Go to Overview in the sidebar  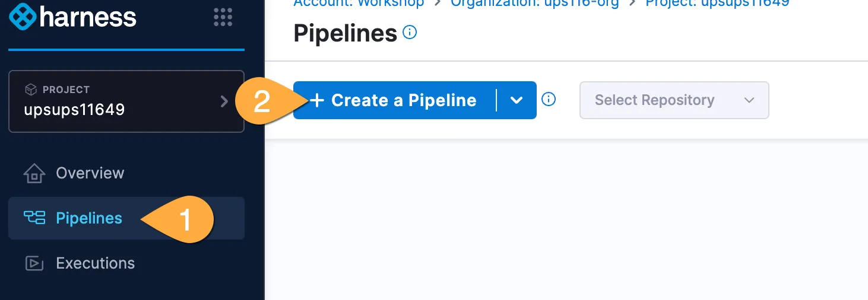90,173
